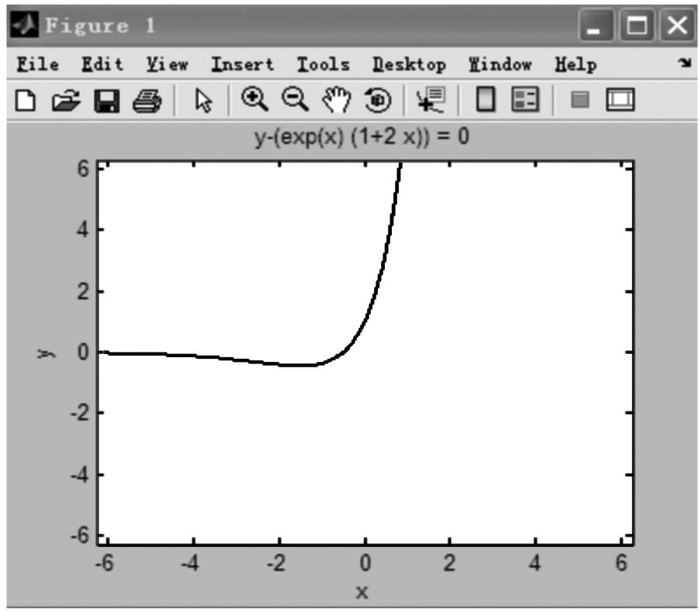Open the Insert menu

coord(242,64)
